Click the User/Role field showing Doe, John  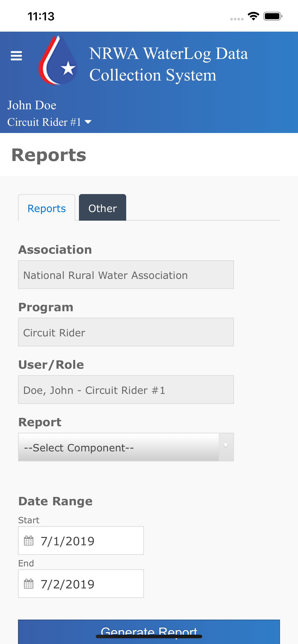pyautogui.click(x=125, y=390)
